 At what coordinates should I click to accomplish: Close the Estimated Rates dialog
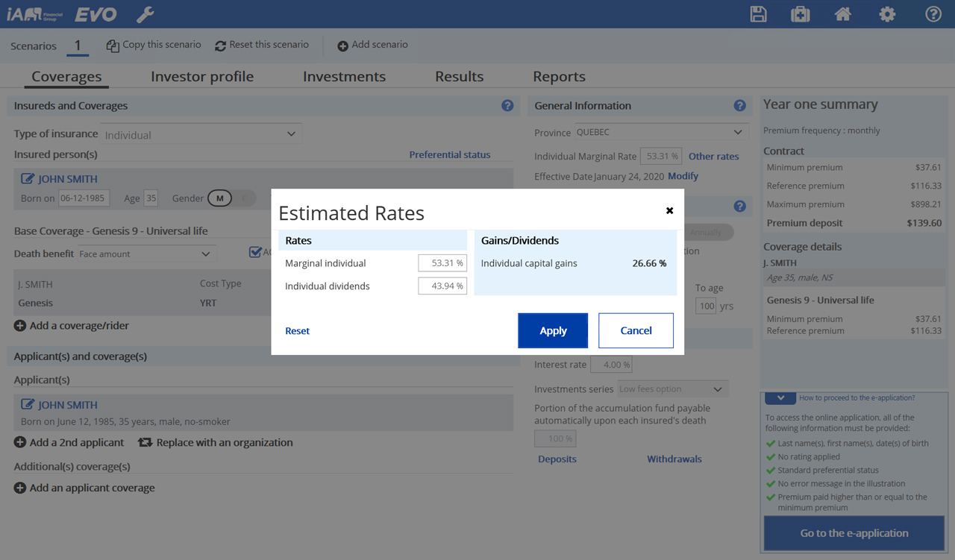(x=669, y=211)
